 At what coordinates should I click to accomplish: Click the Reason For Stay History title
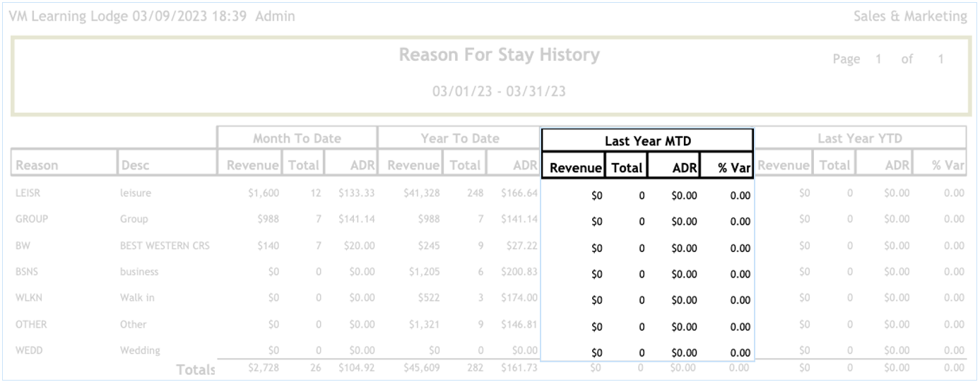point(499,55)
